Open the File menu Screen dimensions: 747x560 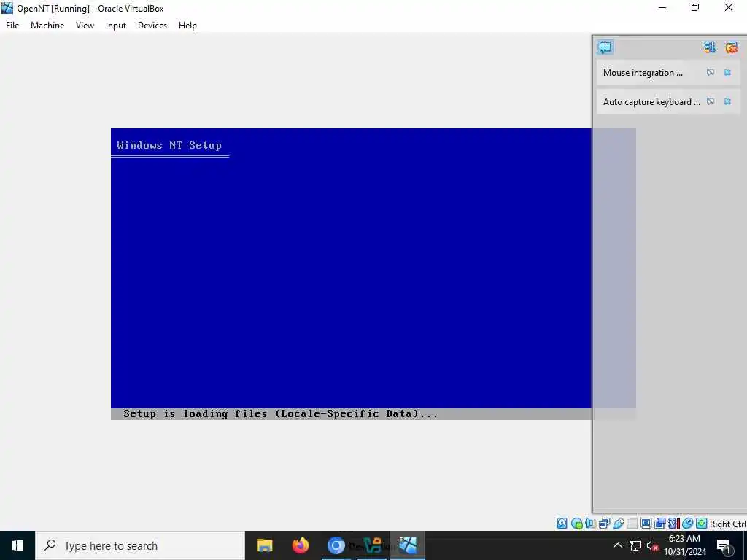click(12, 26)
